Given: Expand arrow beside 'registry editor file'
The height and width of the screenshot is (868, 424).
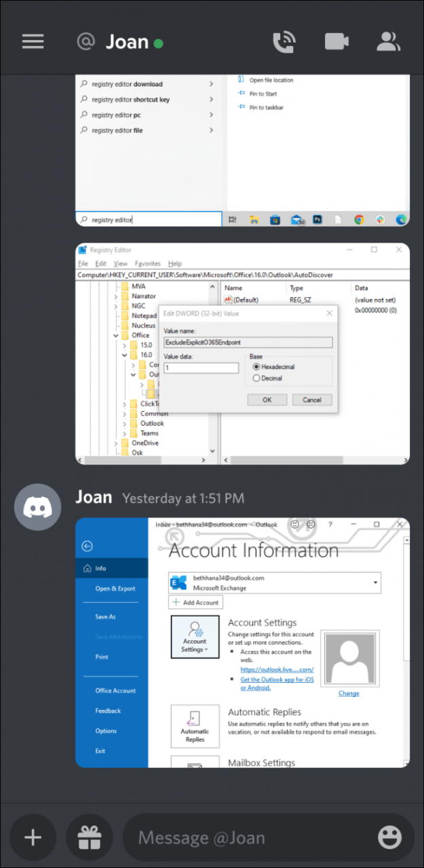Looking at the screenshot, I should click(212, 130).
